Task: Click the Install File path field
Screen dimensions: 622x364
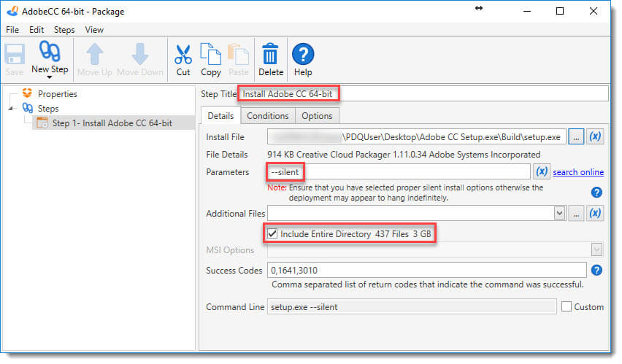Action: [x=417, y=137]
